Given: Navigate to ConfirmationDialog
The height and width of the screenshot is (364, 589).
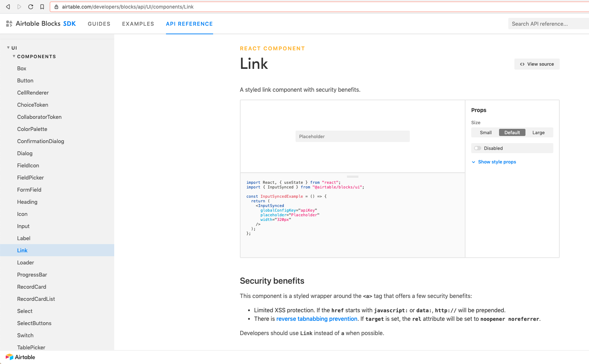Looking at the screenshot, I should point(41,141).
